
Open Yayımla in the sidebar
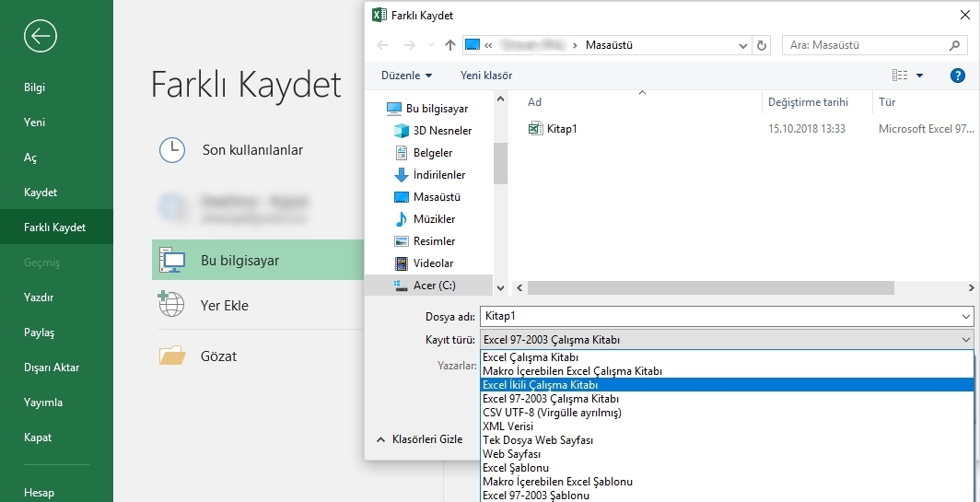[x=43, y=402]
